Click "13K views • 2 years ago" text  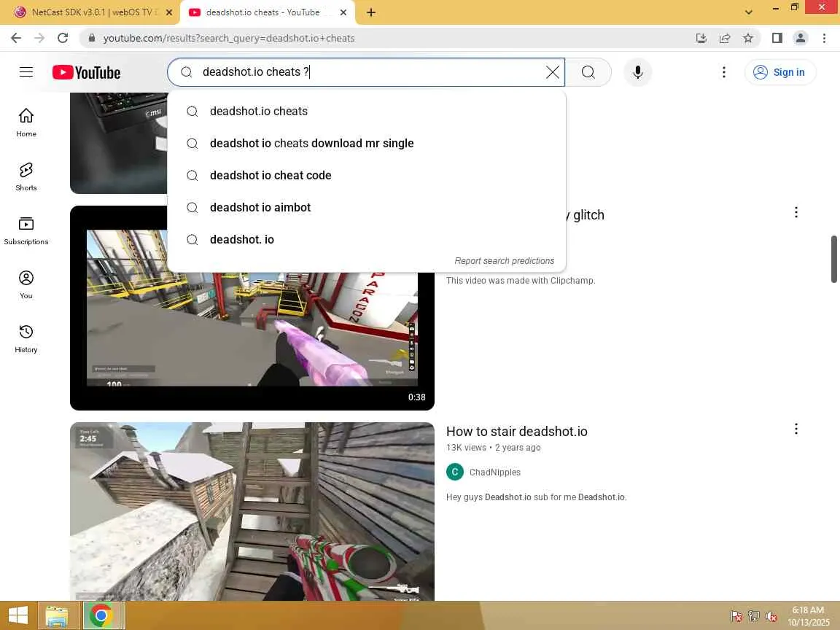(x=494, y=447)
